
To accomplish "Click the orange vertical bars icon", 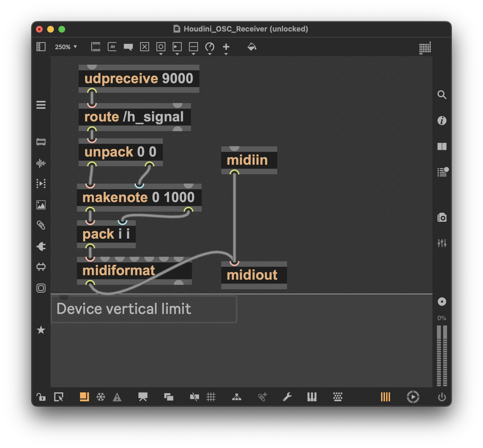I will point(386,397).
